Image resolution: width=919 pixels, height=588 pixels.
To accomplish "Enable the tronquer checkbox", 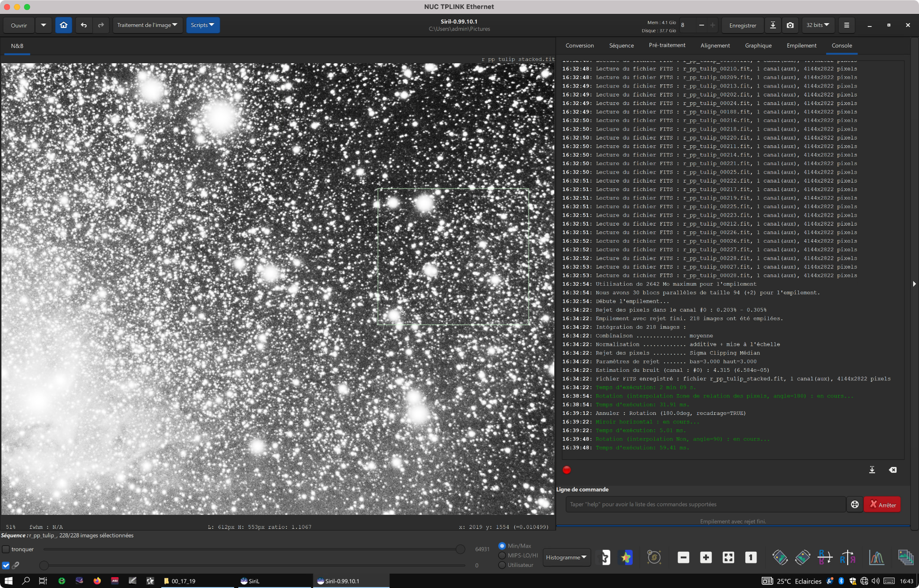I will (6, 549).
